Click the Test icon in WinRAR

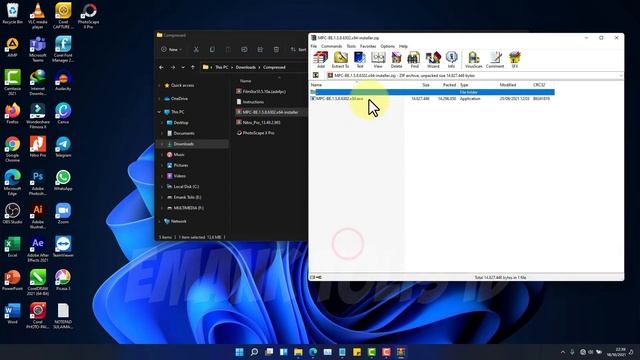360,60
